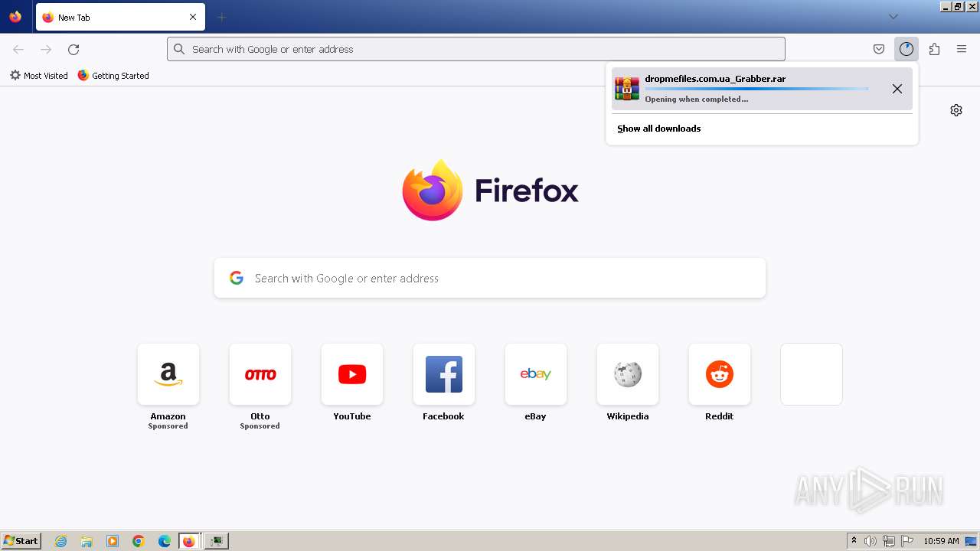The height and width of the screenshot is (551, 980).
Task: Go forward one page
Action: 46,49
